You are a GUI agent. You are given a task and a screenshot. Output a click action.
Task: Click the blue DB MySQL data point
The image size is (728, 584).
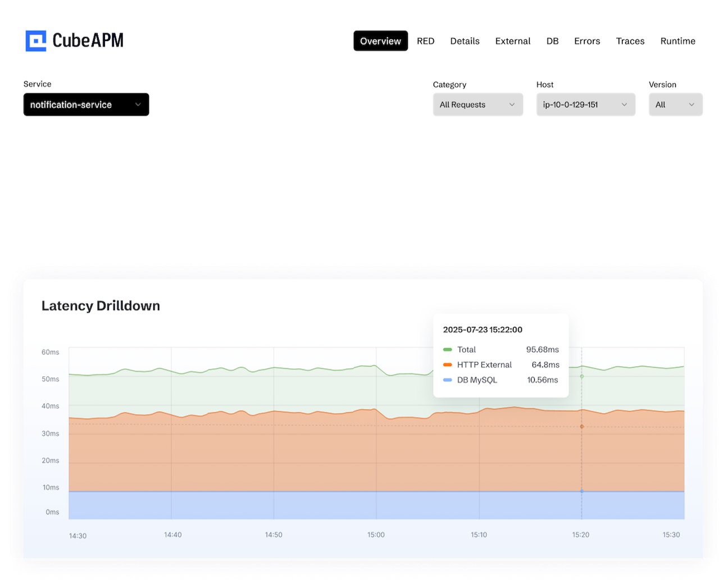[581, 491]
